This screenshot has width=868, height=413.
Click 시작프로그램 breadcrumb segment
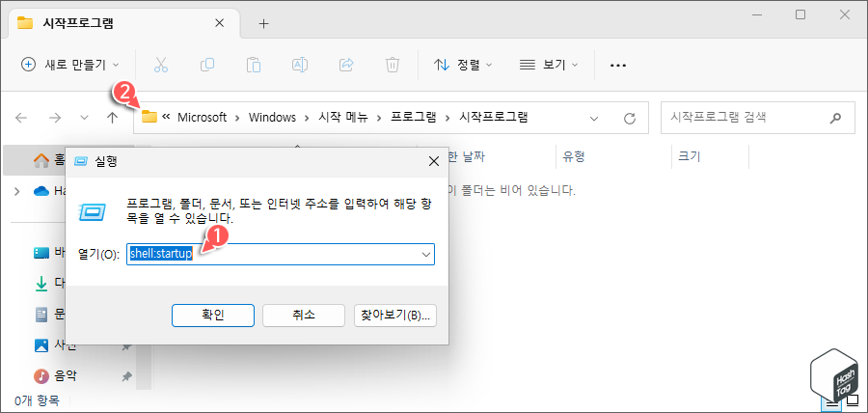[494, 118]
